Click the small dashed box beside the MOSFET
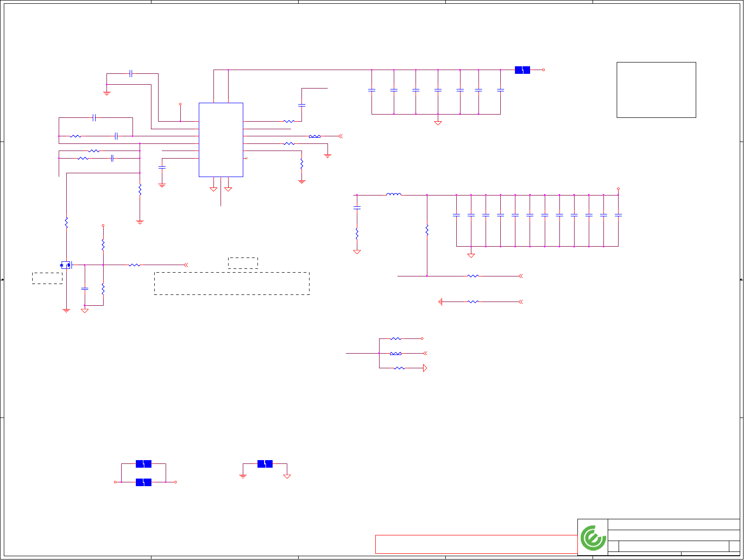Viewport: 744px width, 560px height. click(x=47, y=278)
